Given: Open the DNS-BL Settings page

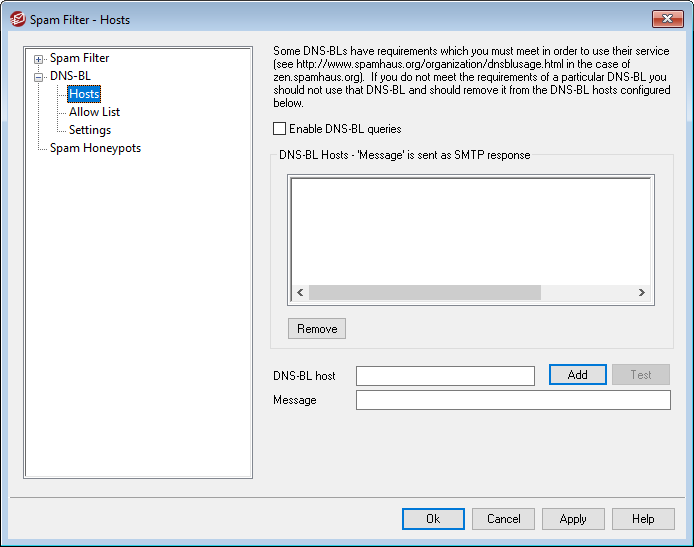Looking at the screenshot, I should tap(89, 130).
